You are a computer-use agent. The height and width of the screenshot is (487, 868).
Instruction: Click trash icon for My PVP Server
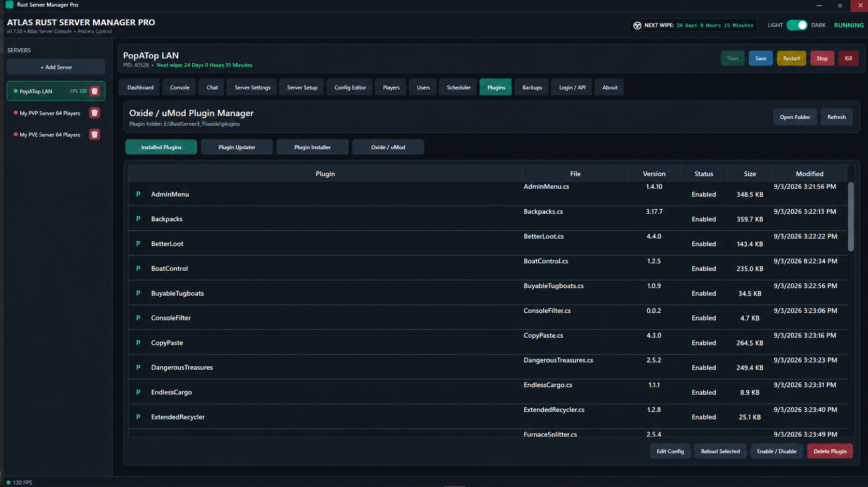[x=94, y=113]
